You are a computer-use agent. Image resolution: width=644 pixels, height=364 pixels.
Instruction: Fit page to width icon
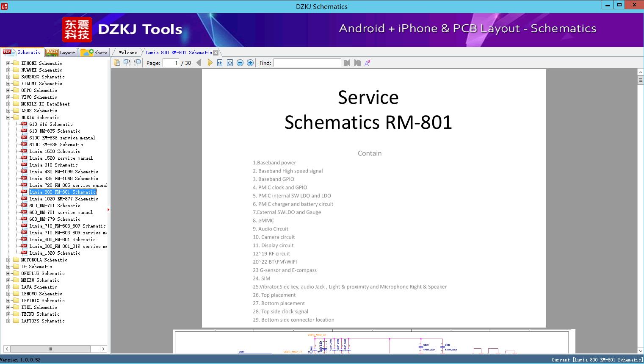click(x=220, y=63)
